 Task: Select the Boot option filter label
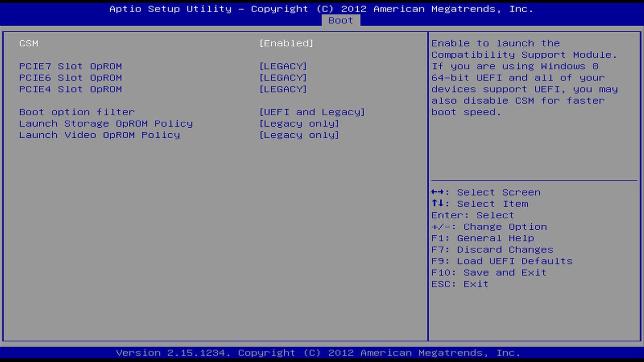(x=77, y=112)
